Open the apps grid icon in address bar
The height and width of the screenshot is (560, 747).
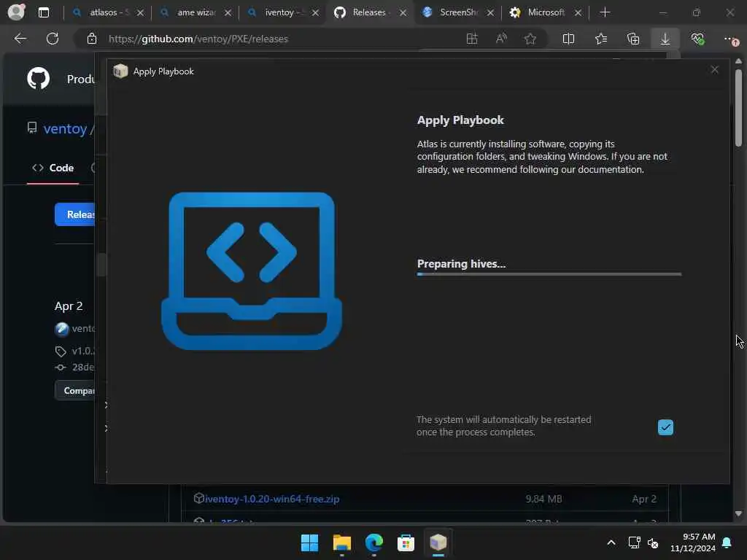pos(472,39)
